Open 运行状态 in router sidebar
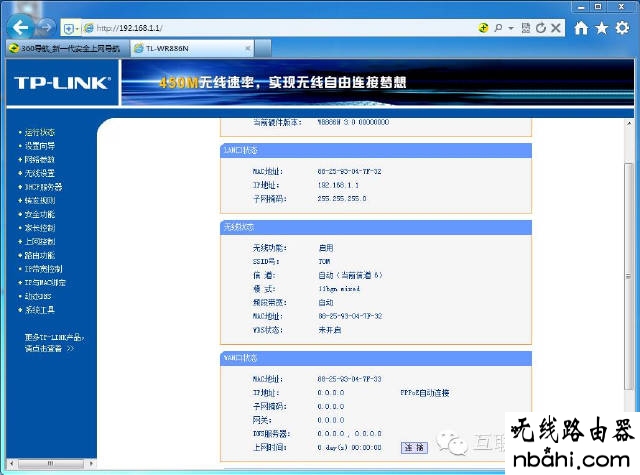The height and width of the screenshot is (475, 640). click(x=40, y=132)
